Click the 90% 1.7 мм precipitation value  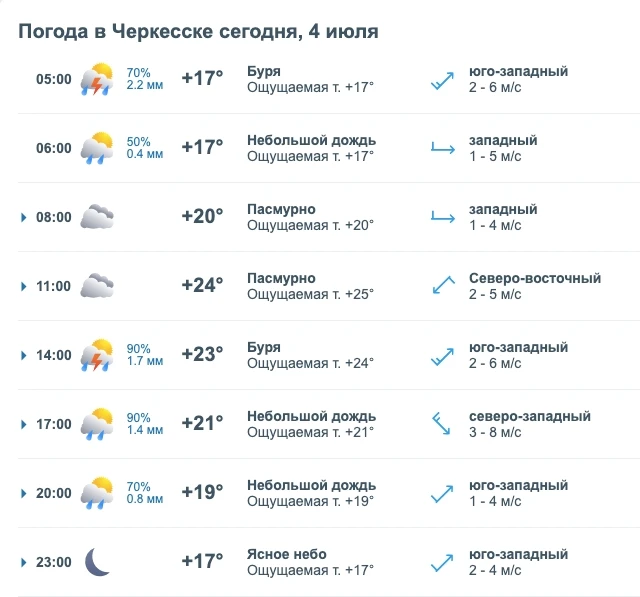144,355
